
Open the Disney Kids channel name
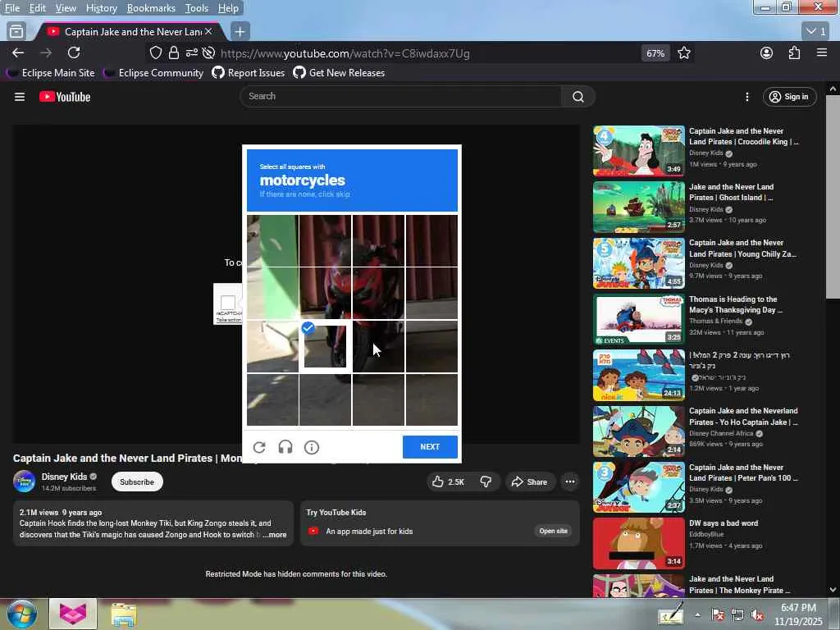(64, 477)
